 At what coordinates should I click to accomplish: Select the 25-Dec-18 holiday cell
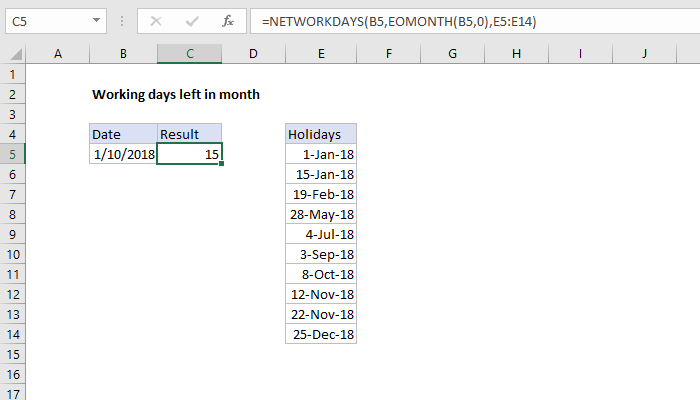click(x=321, y=334)
